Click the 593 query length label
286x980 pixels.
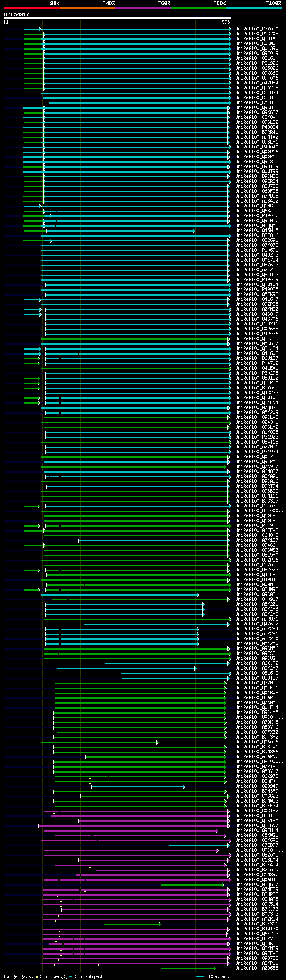(226, 22)
